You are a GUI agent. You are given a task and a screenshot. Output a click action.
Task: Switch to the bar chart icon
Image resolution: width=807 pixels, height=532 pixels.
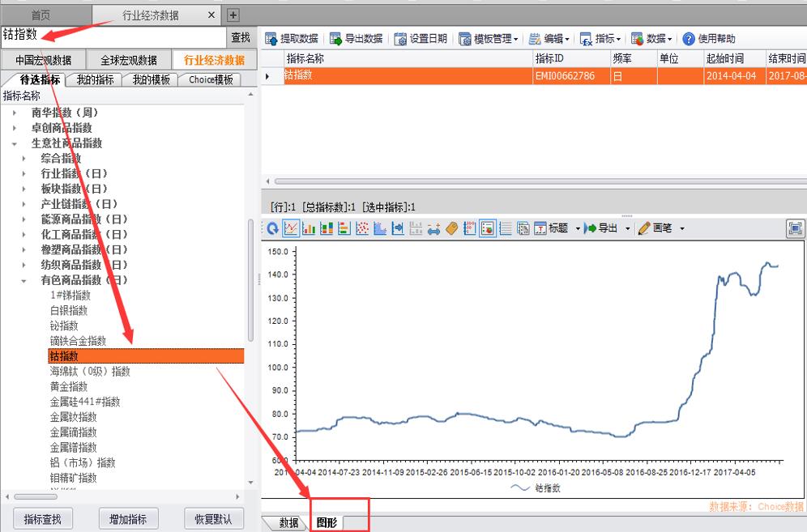(309, 229)
